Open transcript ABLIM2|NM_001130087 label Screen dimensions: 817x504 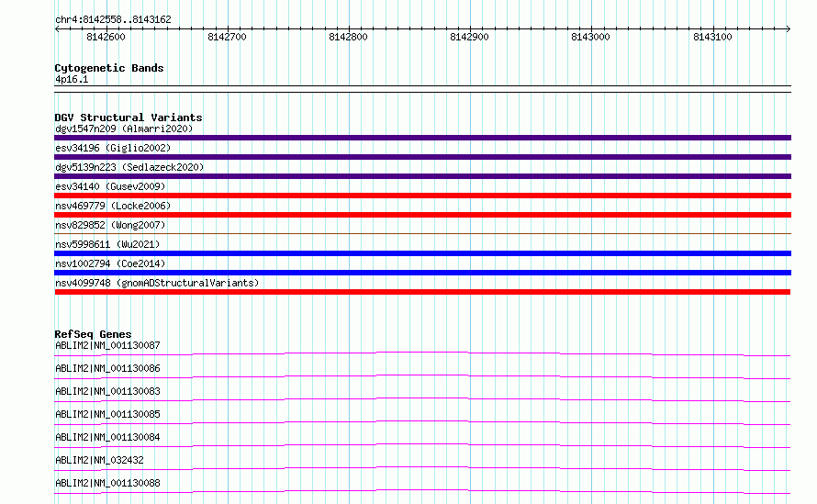[107, 345]
